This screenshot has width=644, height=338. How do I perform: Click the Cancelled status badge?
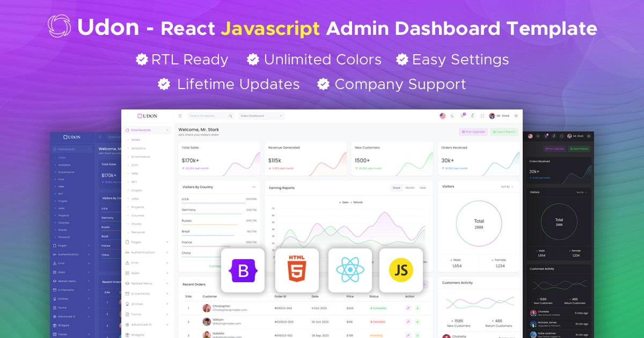[x=378, y=321]
